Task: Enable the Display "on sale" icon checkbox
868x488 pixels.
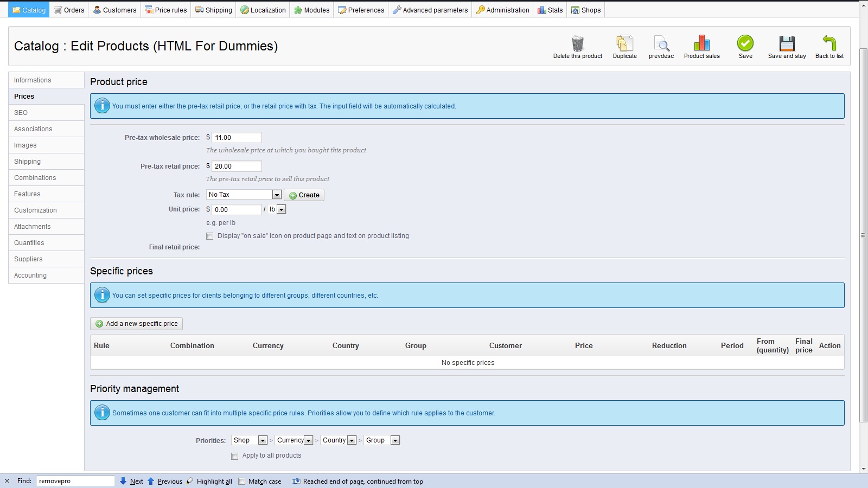Action: pos(210,236)
